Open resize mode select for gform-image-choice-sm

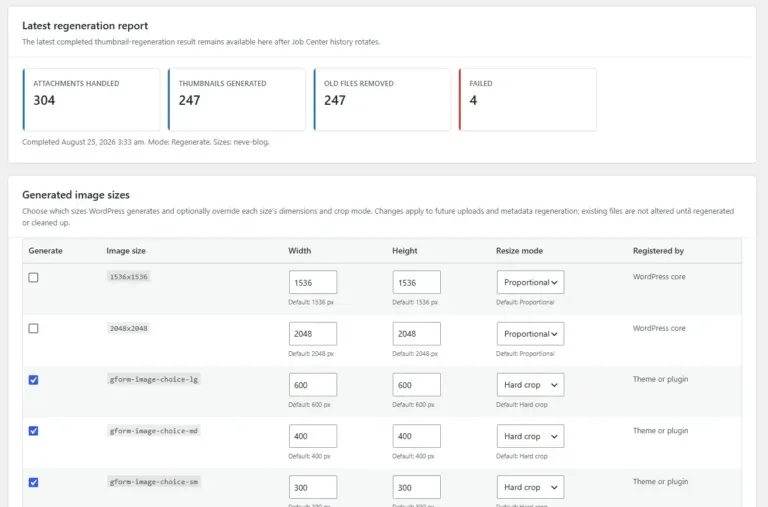tap(530, 487)
